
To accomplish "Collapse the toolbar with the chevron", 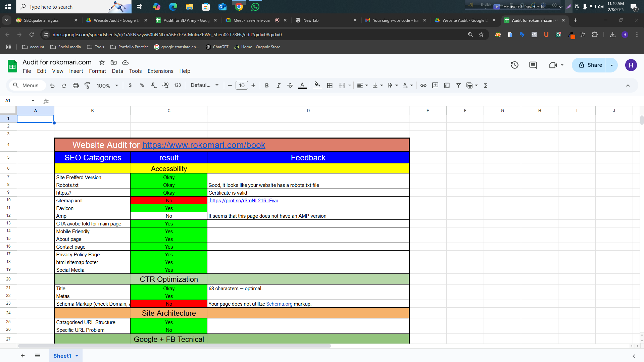I will click(628, 85).
